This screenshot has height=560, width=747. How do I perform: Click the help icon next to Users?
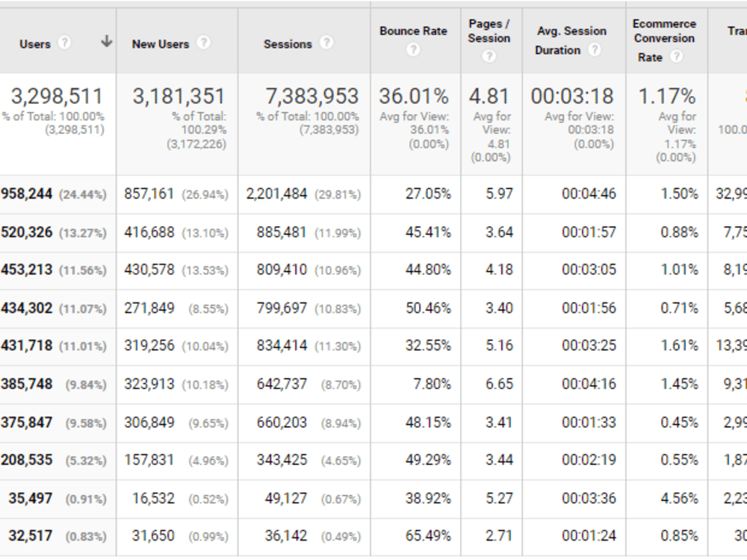(64, 43)
